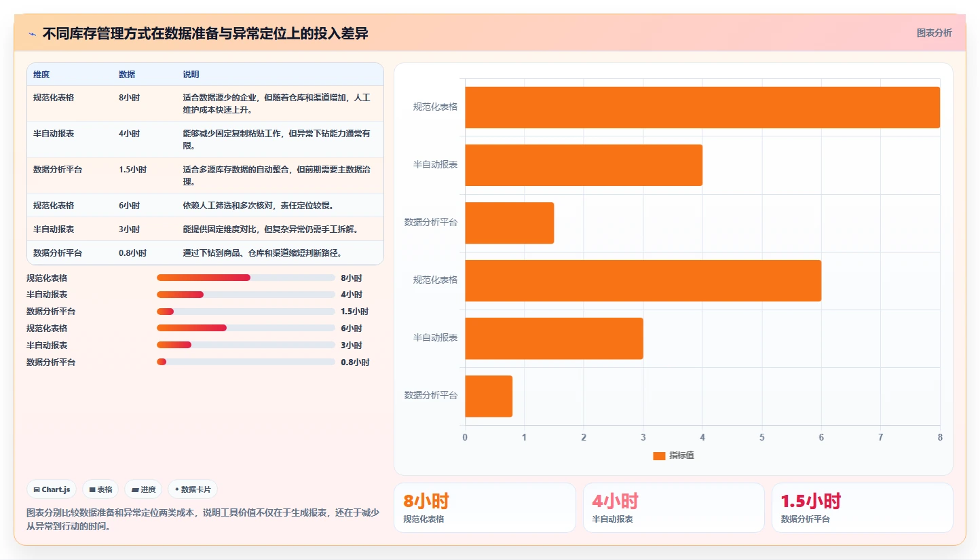
Task: Click the shortest 数据分析平台 chart bar at 0.8
Action: [489, 396]
